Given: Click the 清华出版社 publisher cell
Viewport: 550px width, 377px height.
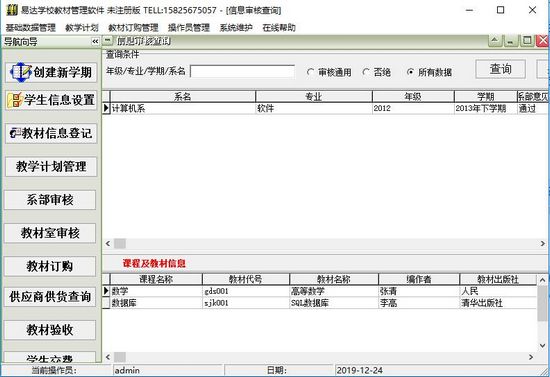Looking at the screenshot, I should pos(498,303).
